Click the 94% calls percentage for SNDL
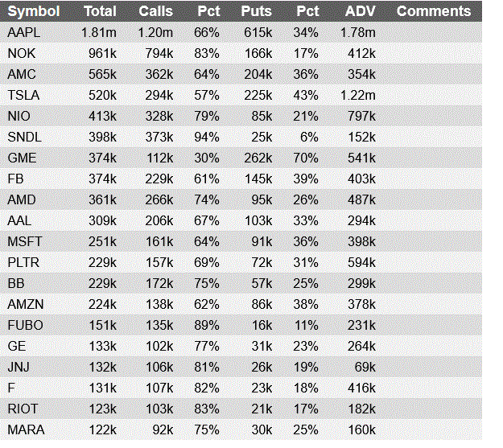Screen dimensions: 503x448 click(207, 137)
